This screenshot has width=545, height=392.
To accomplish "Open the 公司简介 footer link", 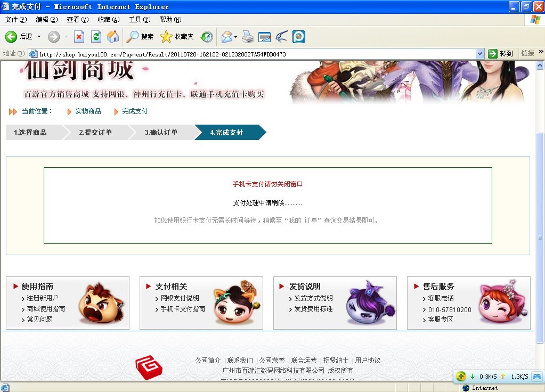I will [208, 361].
